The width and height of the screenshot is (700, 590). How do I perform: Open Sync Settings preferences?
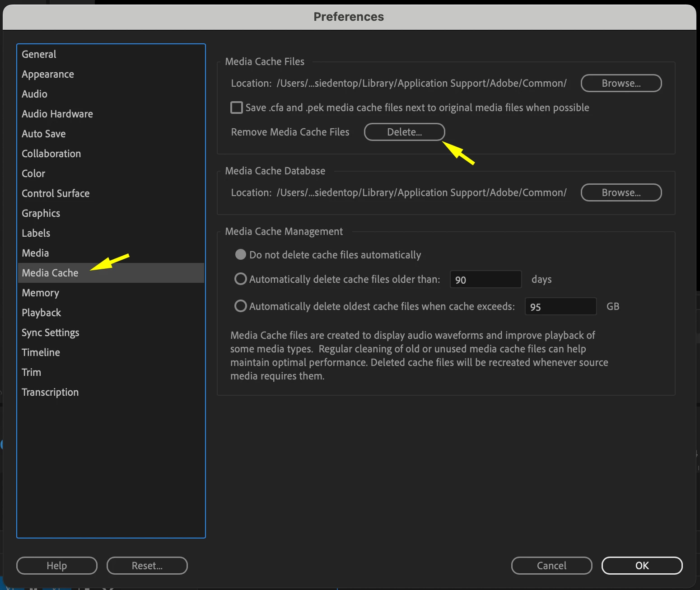[x=111, y=332]
